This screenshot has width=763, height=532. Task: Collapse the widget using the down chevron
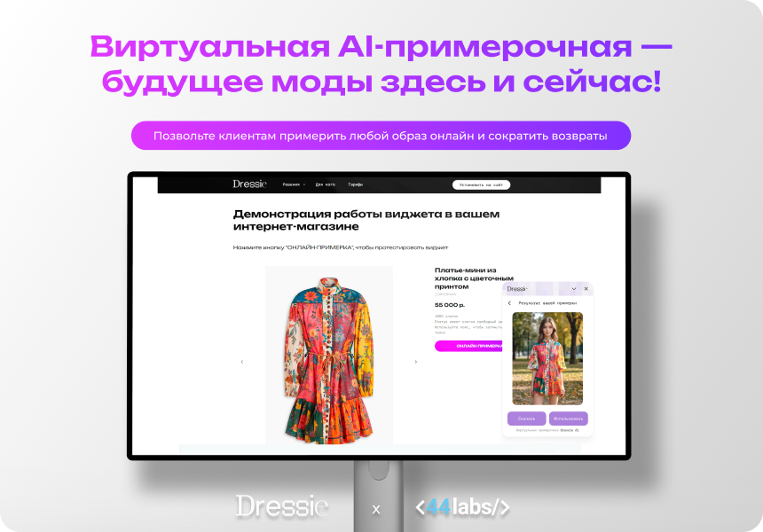click(573, 288)
